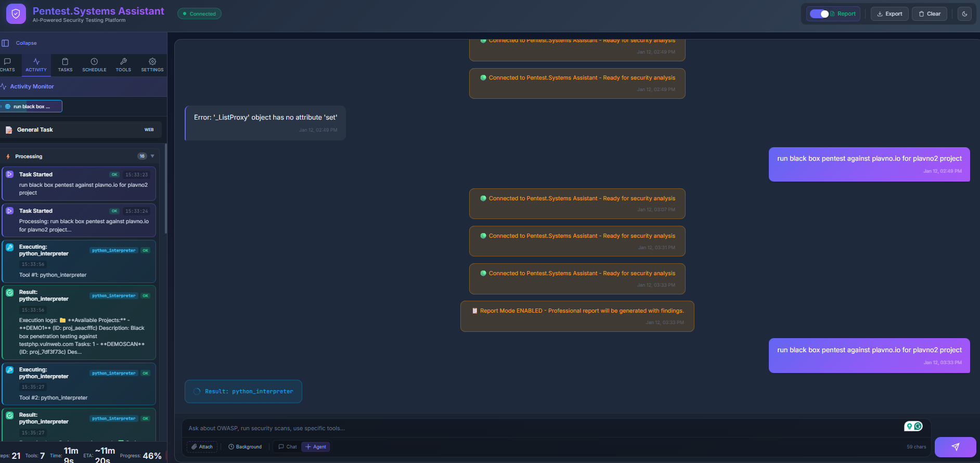
Task: Click the lightning Processing icon
Action: point(8,157)
